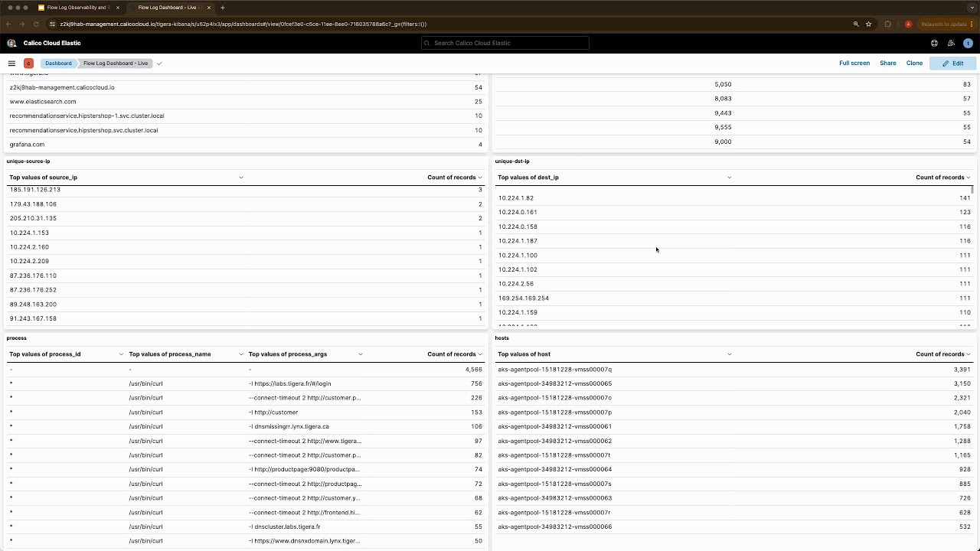Enter Full screen mode
This screenshot has height=551, width=980.
[x=854, y=64]
